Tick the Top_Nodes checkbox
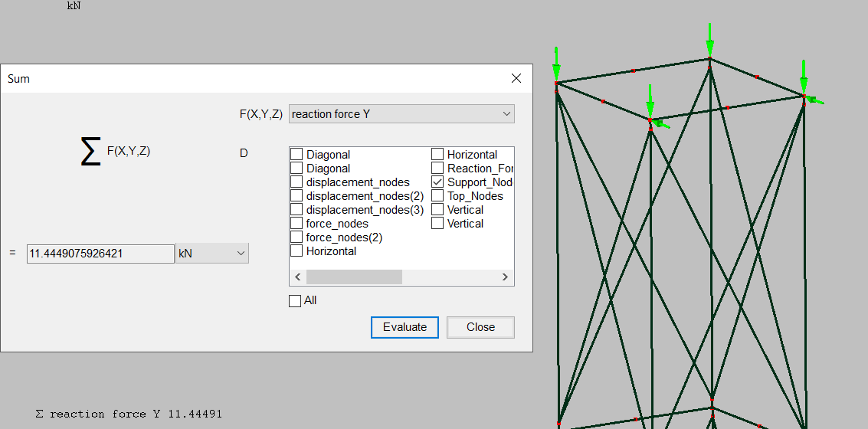Screen dimensions: 868x429 (x=437, y=196)
